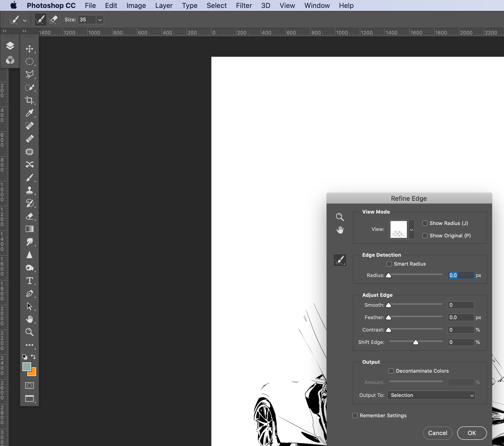Open the Select menu
The image size is (504, 446).
point(216,5)
